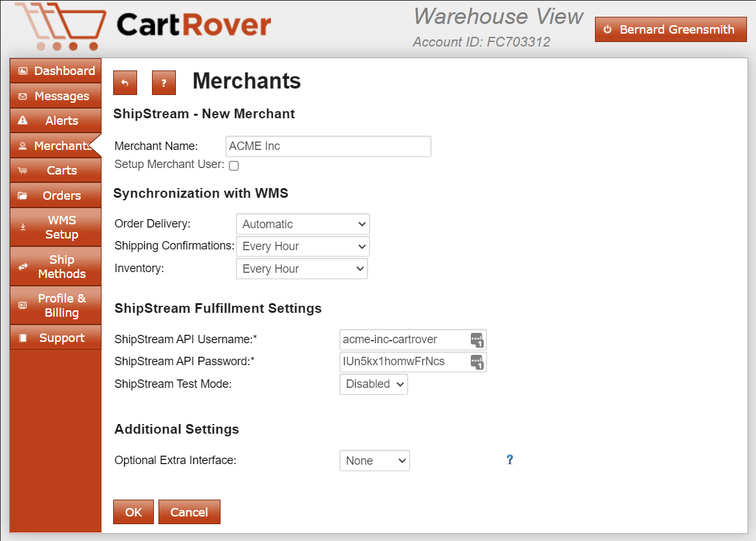Navigate to the Carts page
This screenshot has width=756, height=541.
tap(56, 171)
